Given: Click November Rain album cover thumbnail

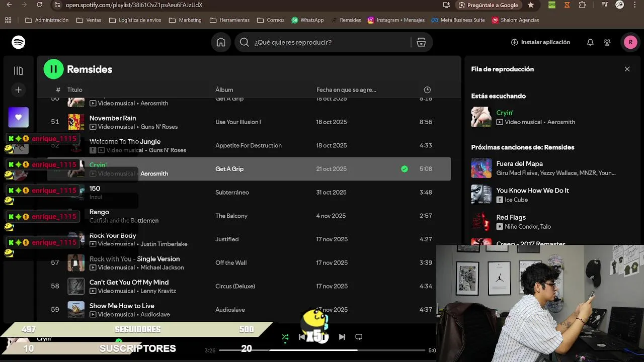Looking at the screenshot, I should pyautogui.click(x=76, y=122).
